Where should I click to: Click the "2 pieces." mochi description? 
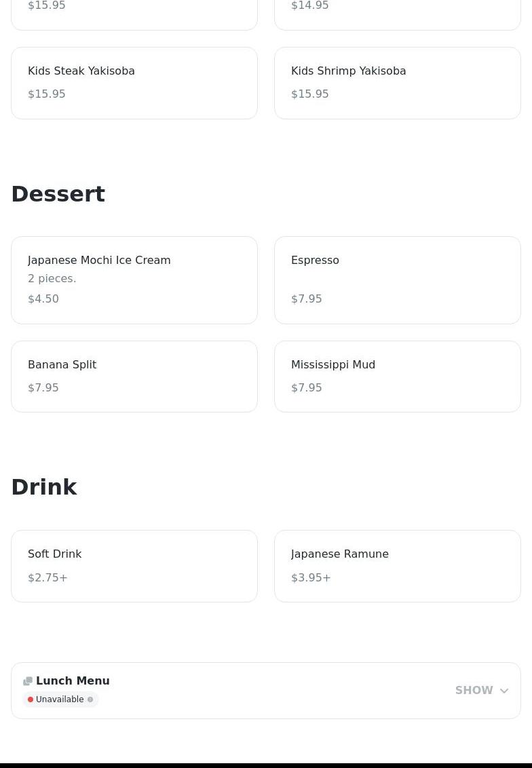(52, 278)
